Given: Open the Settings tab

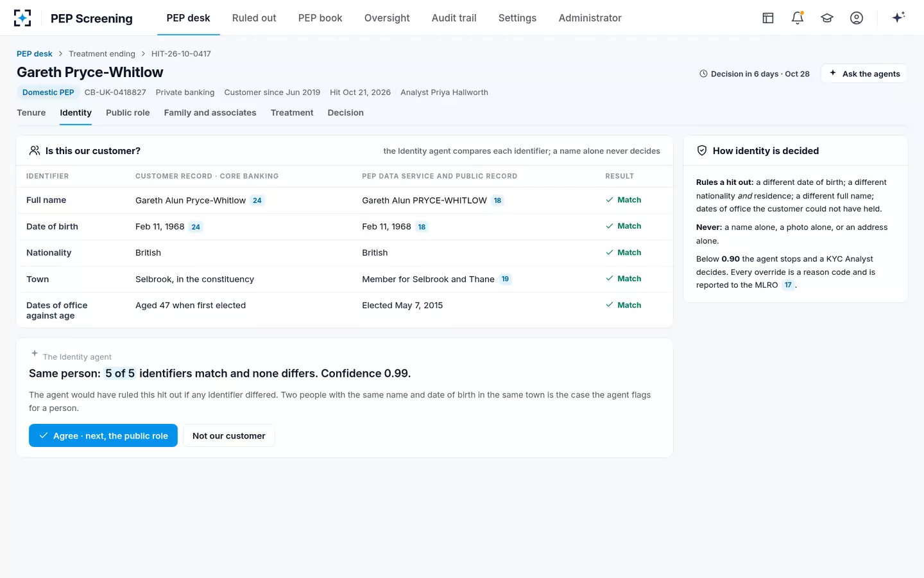Looking at the screenshot, I should [x=517, y=18].
